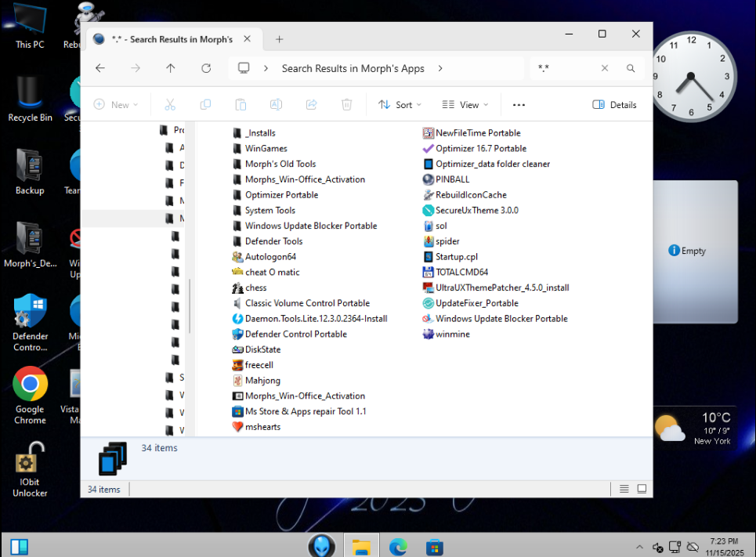Toggle the Details pane button
The width and height of the screenshot is (756, 557).
pos(615,105)
